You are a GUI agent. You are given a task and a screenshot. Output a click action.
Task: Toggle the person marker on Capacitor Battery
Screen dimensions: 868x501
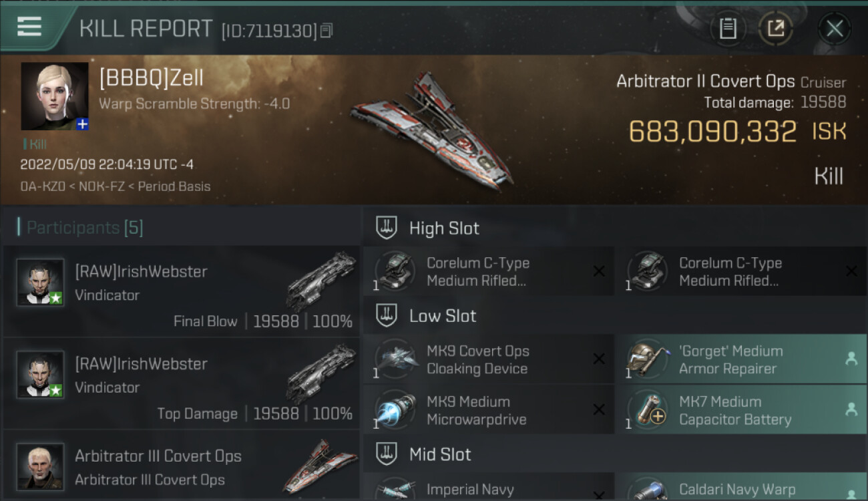coord(851,410)
